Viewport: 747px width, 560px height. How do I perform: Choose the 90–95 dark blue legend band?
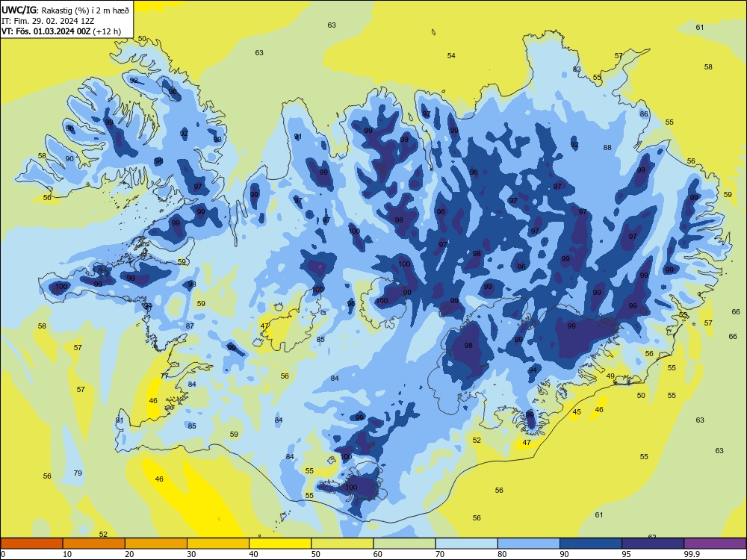(591, 544)
